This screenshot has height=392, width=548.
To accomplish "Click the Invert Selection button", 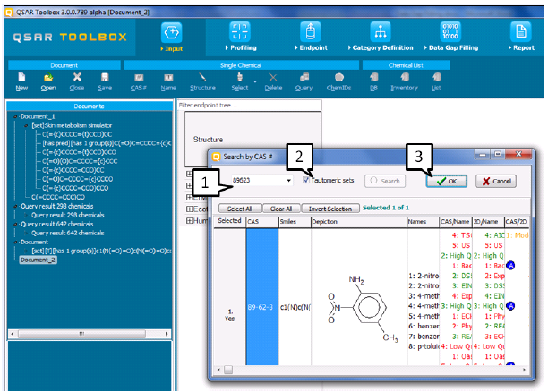I will click(330, 209).
